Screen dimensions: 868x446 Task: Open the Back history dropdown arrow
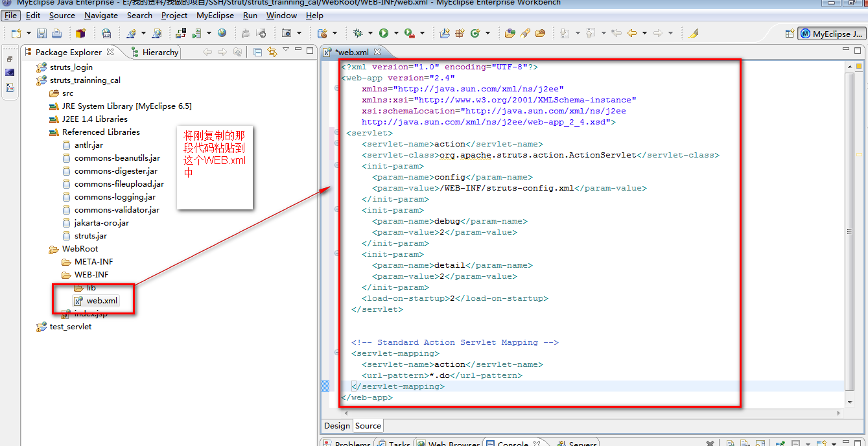(644, 33)
